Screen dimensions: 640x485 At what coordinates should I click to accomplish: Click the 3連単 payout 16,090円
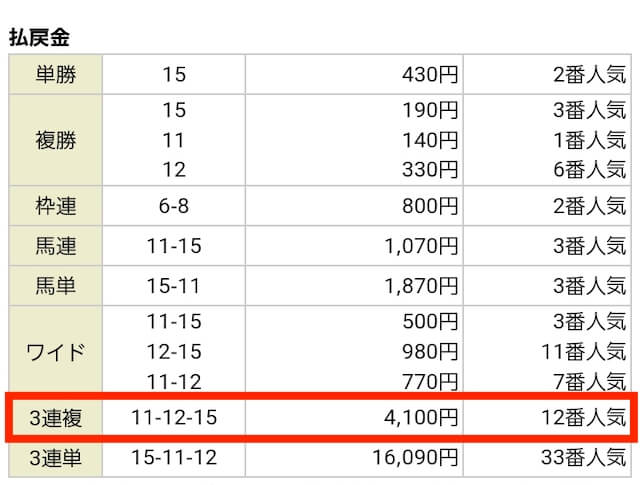pyautogui.click(x=416, y=457)
